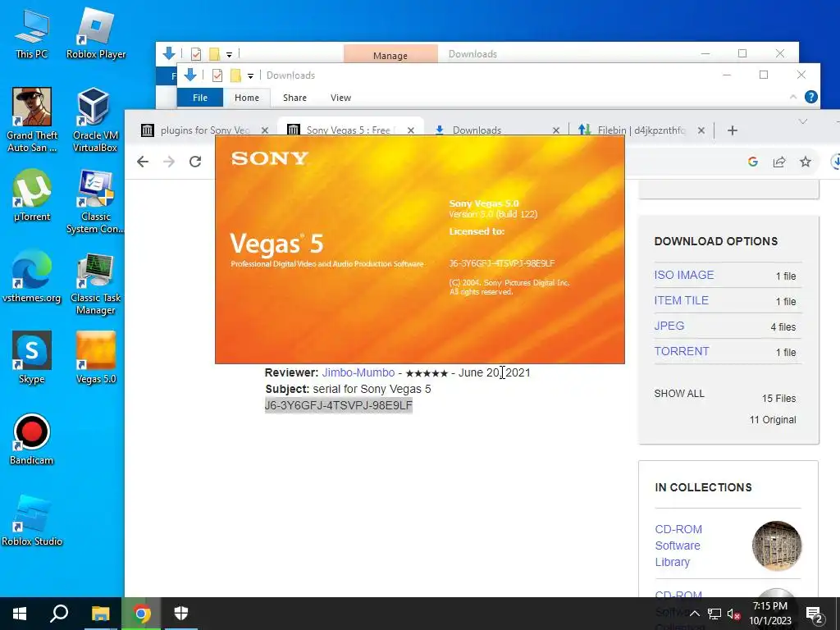Open quick access toolbar dropdown in back Downloads window
This screenshot has width=840, height=630.
[x=229, y=54]
